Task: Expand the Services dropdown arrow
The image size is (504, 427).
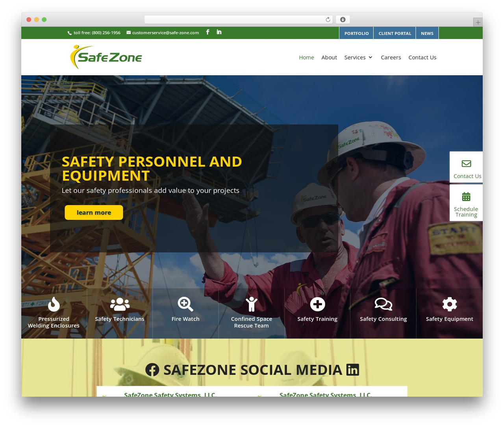Action: pos(371,58)
